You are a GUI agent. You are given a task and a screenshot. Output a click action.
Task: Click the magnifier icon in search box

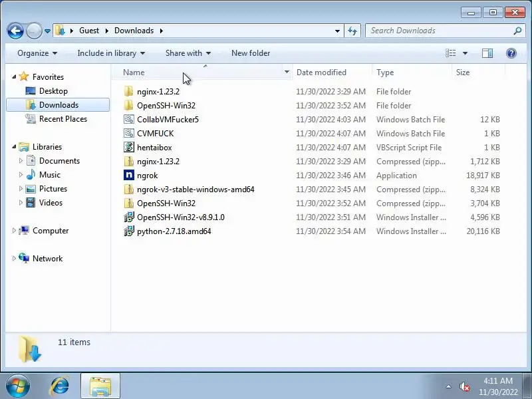[x=517, y=31]
